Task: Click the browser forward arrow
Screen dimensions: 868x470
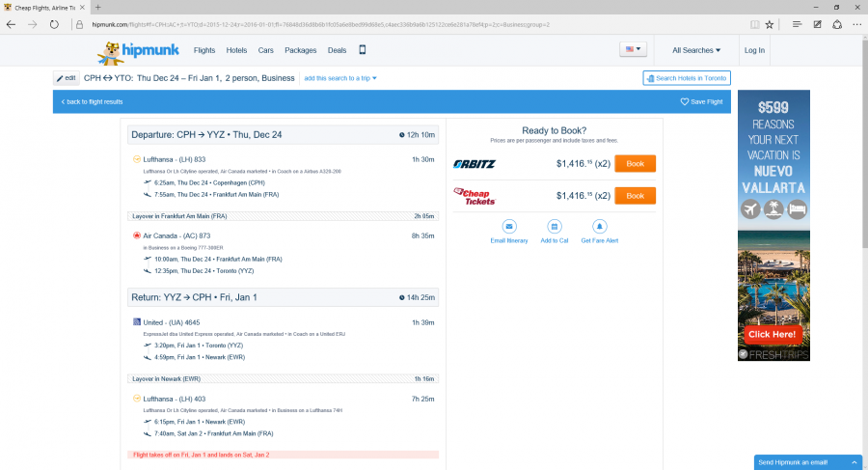Action: click(32, 24)
